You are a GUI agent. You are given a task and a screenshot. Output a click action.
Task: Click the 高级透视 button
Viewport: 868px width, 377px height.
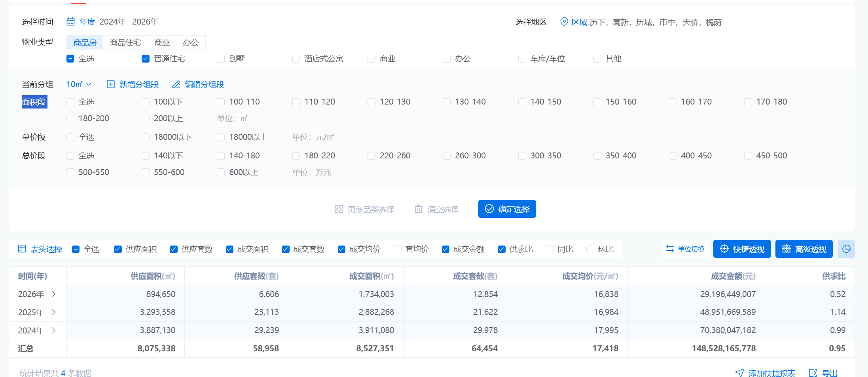tap(804, 249)
